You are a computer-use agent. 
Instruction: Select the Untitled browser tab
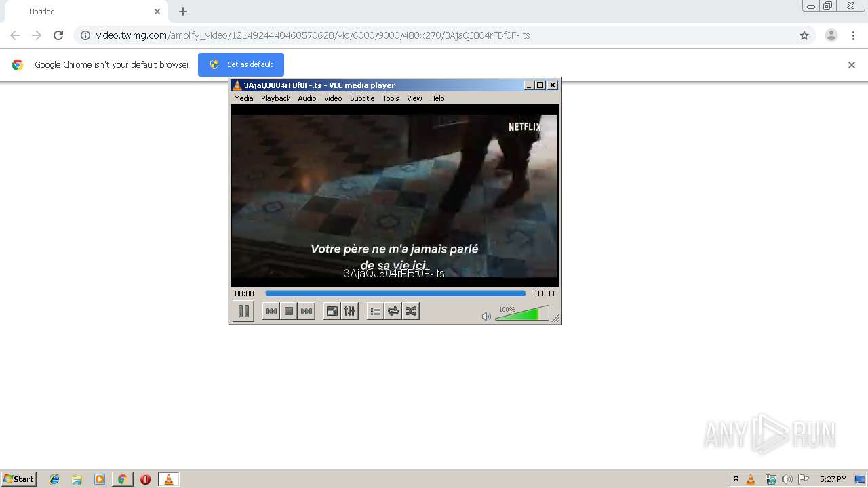85,12
